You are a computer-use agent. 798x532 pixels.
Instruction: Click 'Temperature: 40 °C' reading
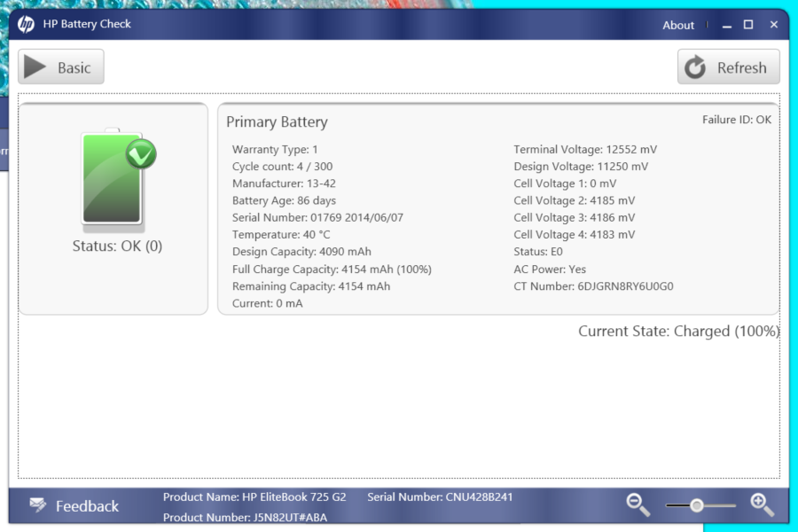[x=281, y=235]
